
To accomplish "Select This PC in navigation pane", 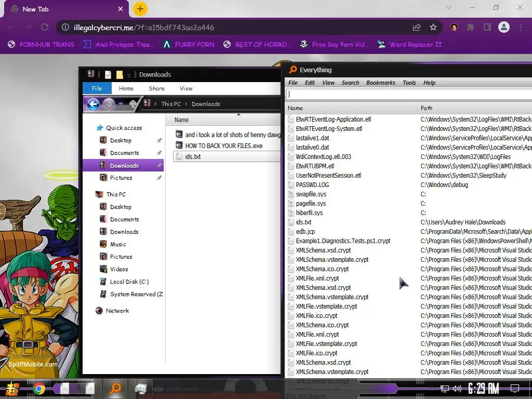I will pos(116,194).
